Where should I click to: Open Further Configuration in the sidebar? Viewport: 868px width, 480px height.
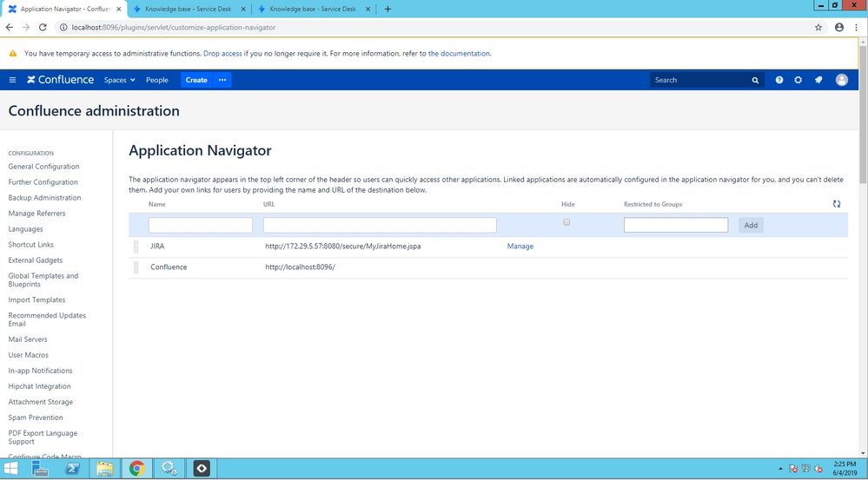tap(43, 182)
